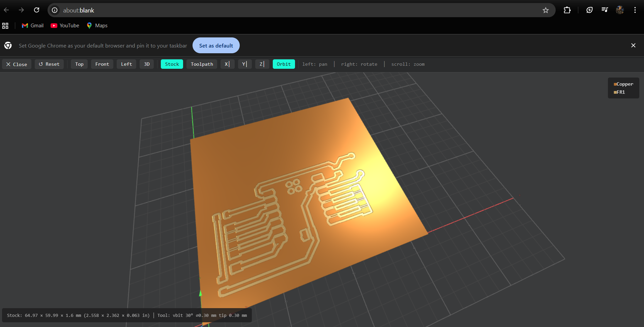The height and width of the screenshot is (327, 644).
Task: Switch to 3D view
Action: [x=147, y=64]
